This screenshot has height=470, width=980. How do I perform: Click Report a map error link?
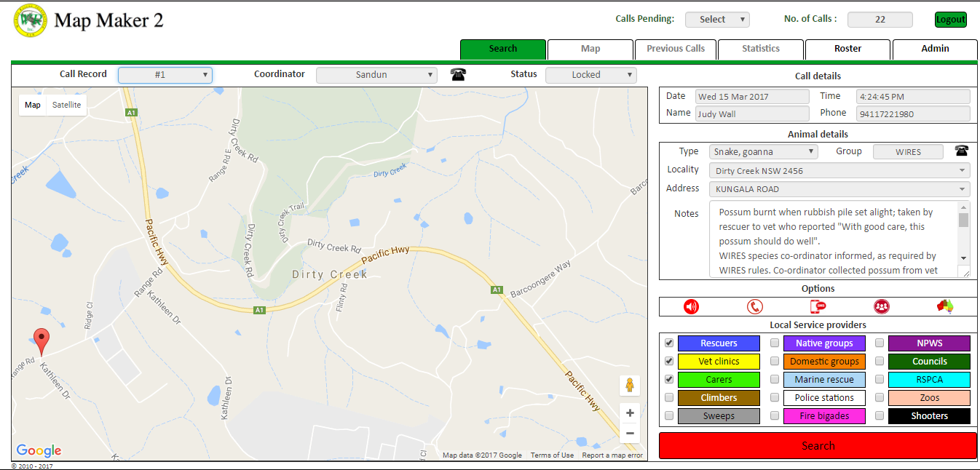pos(612,455)
